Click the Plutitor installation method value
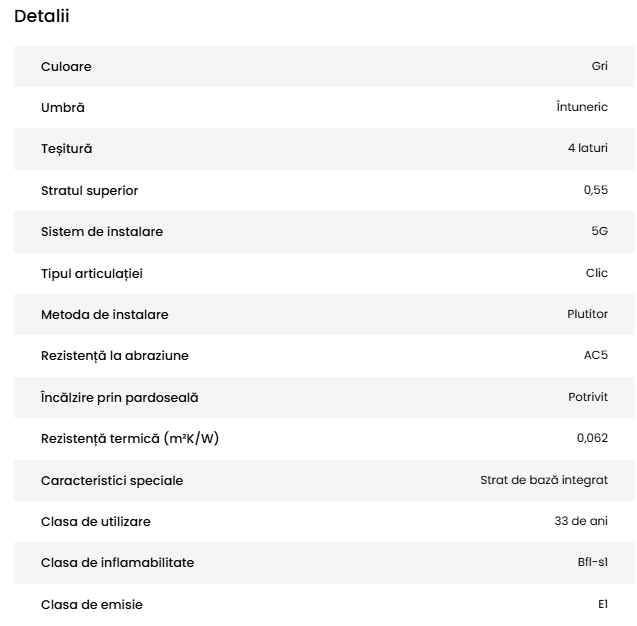The height and width of the screenshot is (626, 637). coord(587,314)
